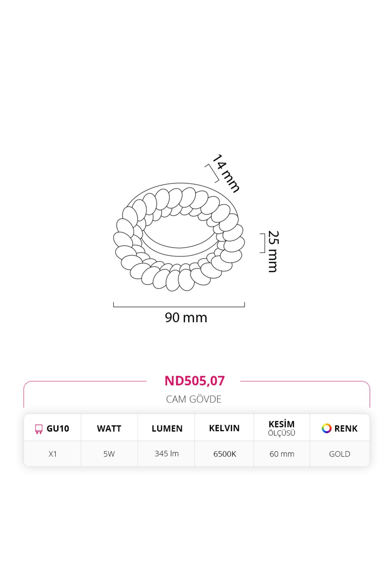Click the GOLD color value cell
This screenshot has height=588, width=392.
coord(340,454)
